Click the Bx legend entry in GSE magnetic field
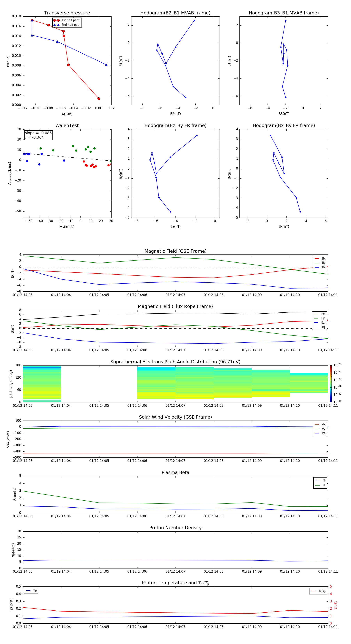 coord(320,259)
